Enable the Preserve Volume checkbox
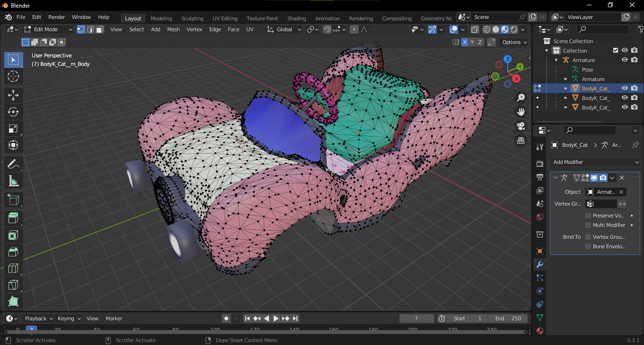This screenshot has width=644, height=345. pos(588,215)
